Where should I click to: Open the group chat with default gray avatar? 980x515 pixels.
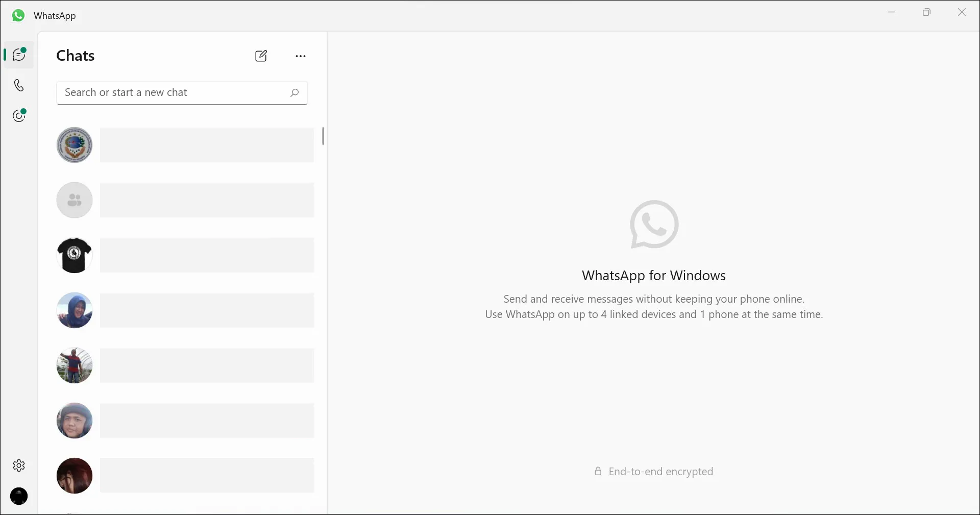pos(75,200)
